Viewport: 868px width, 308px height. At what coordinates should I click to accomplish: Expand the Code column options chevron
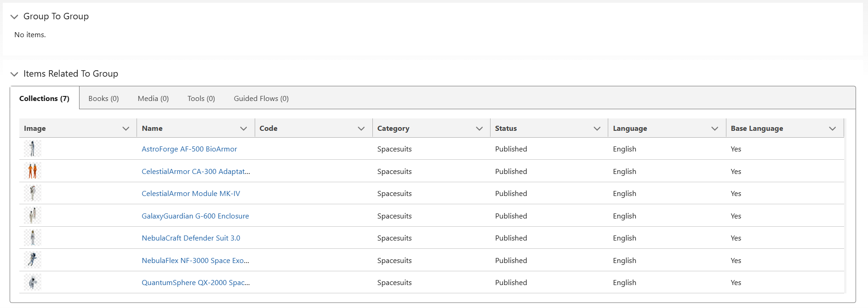(x=361, y=129)
